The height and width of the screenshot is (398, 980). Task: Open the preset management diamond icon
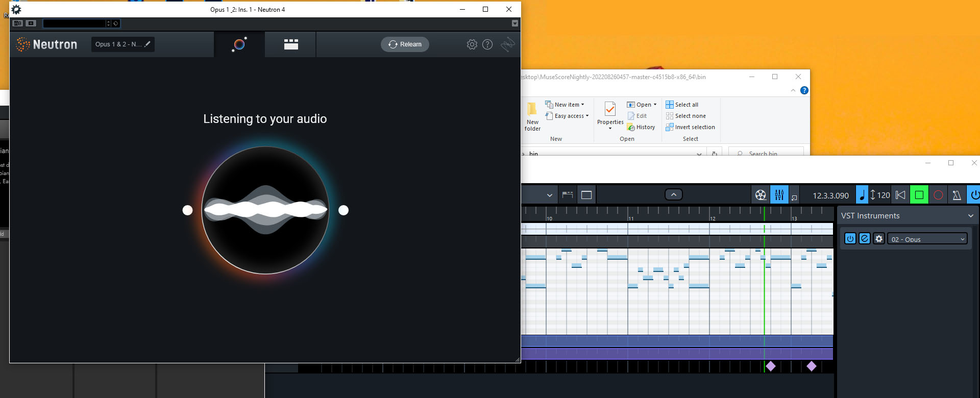click(x=116, y=23)
